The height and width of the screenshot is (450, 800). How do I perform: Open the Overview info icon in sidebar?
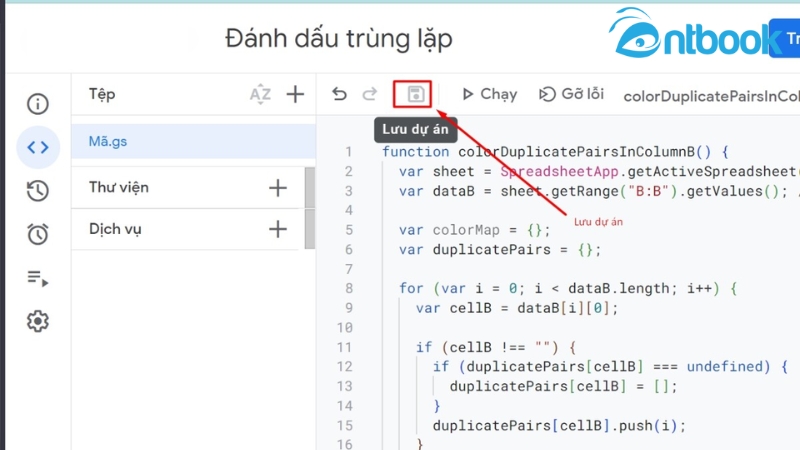click(x=38, y=104)
